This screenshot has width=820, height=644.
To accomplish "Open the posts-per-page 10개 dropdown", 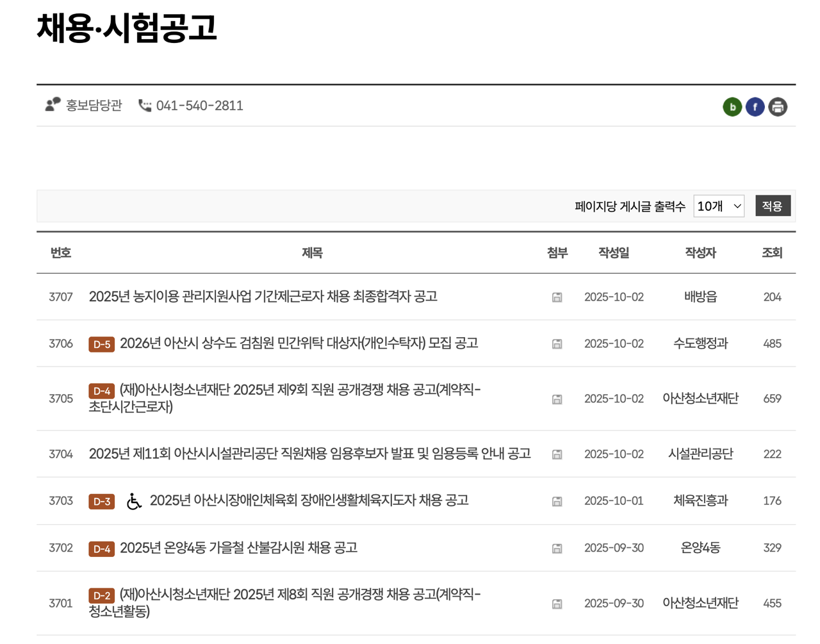I will point(718,206).
